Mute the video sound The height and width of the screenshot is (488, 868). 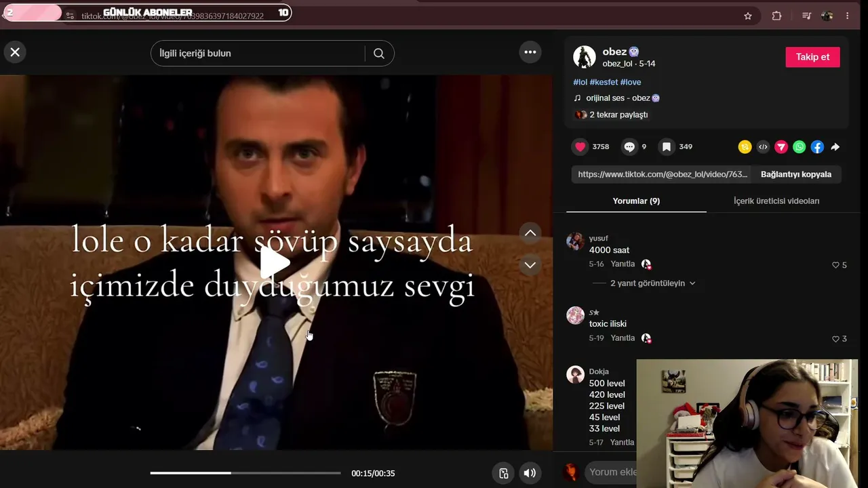click(x=530, y=473)
